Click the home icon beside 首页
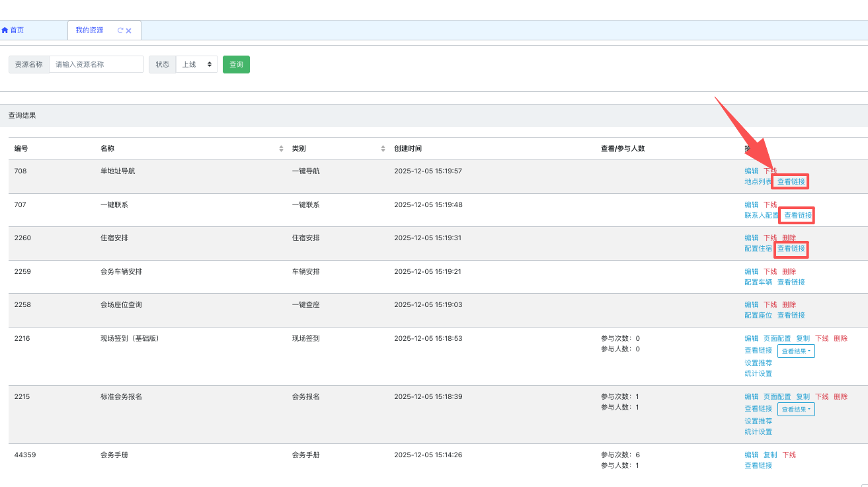This screenshot has height=487, width=868. pyautogui.click(x=5, y=30)
